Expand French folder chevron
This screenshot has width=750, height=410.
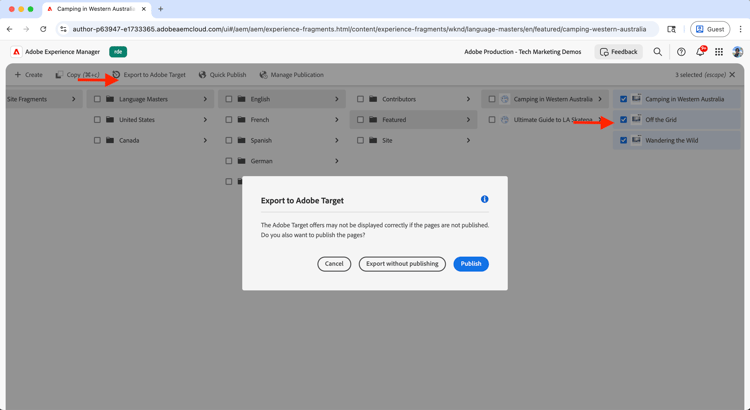pyautogui.click(x=337, y=120)
